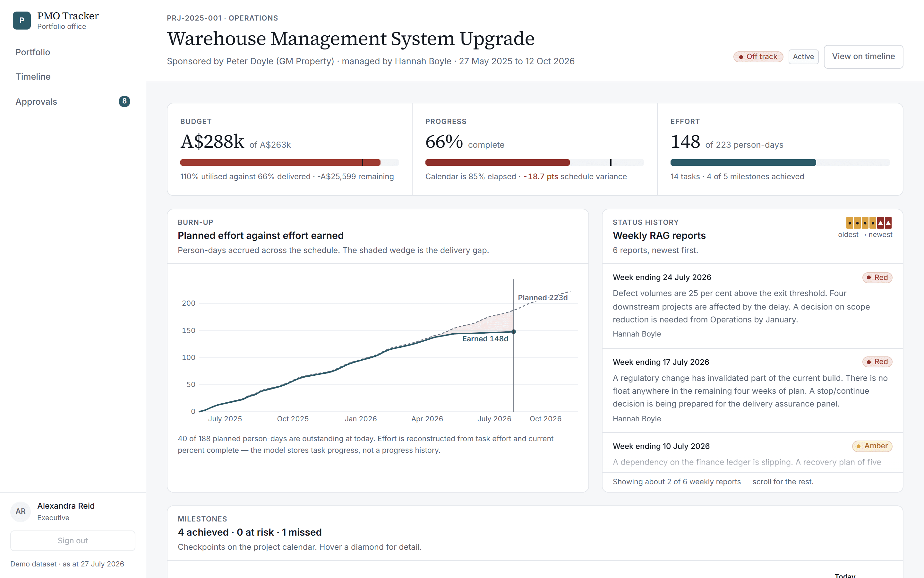Click the July 2026 axis label

coord(494,419)
